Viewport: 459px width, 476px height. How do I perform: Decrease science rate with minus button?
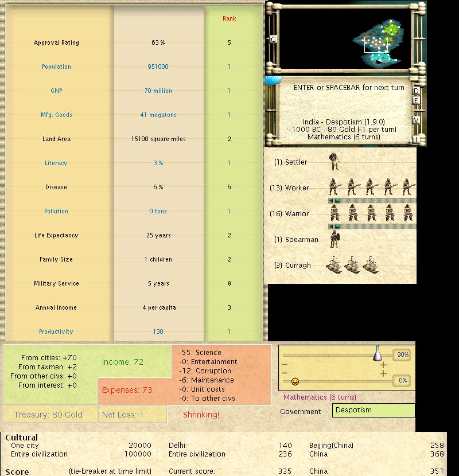click(285, 365)
